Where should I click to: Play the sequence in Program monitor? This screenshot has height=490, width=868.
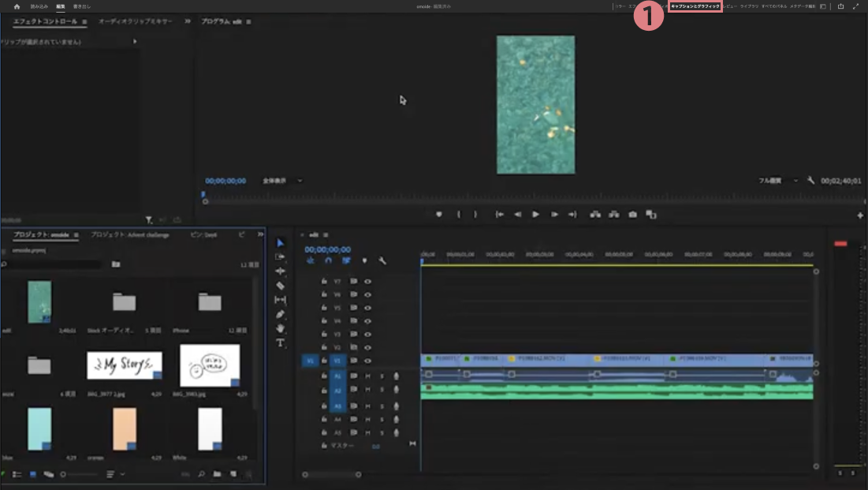point(535,215)
